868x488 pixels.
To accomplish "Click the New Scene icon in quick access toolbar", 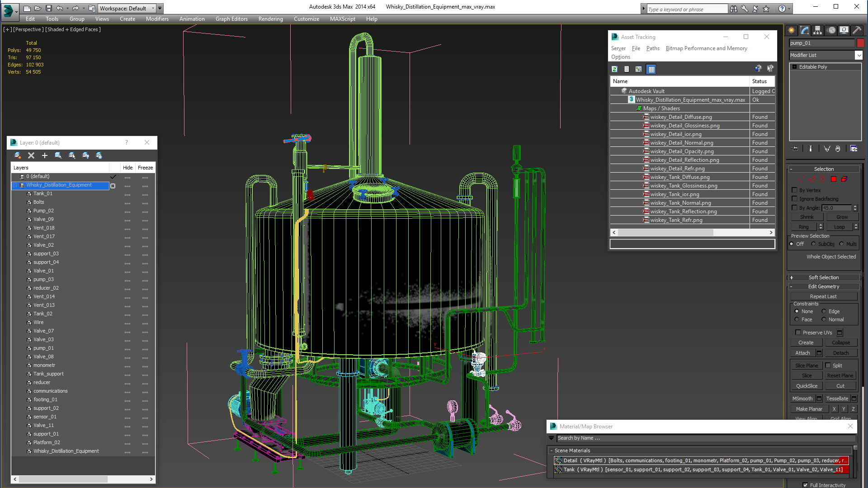I will coord(27,8).
